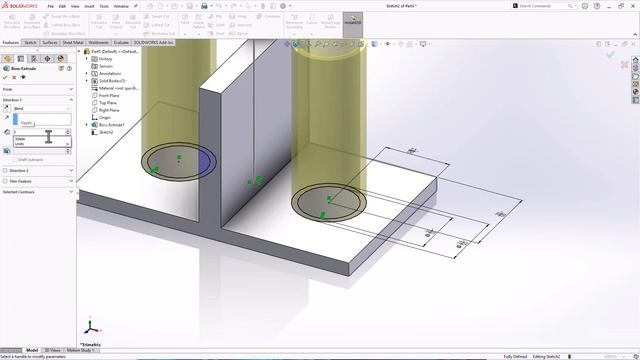Open the Appearances sphere icon in task pane
The width and height of the screenshot is (640, 360).
(x=636, y=92)
